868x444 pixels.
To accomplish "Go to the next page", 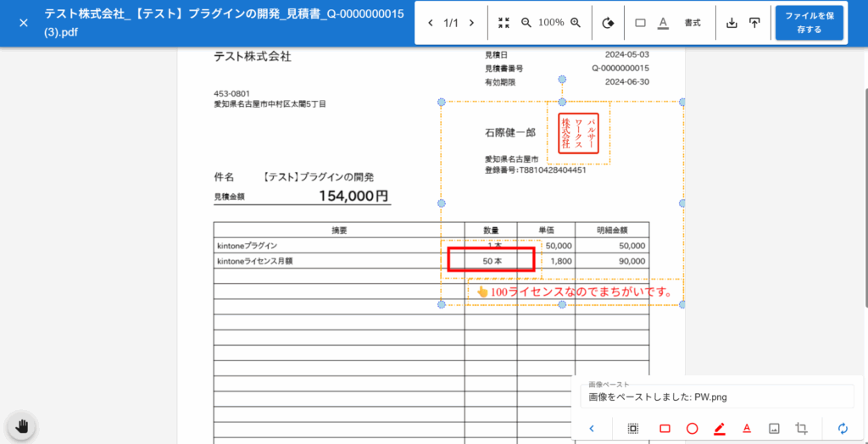I will click(x=471, y=23).
